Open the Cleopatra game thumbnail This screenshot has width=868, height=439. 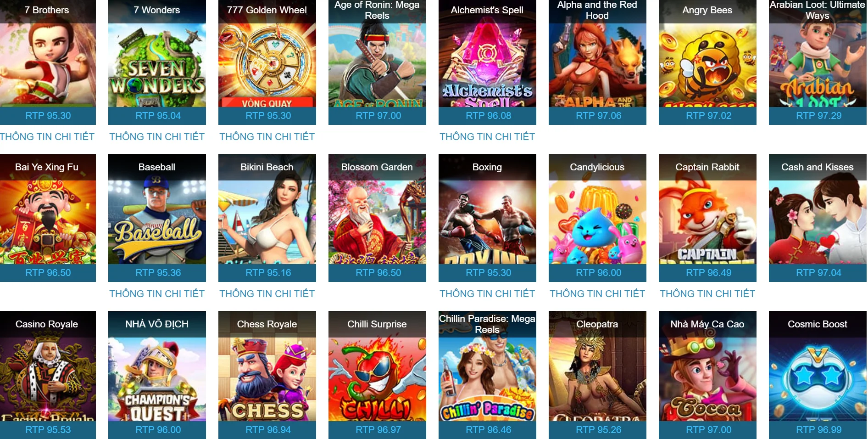[x=597, y=375]
